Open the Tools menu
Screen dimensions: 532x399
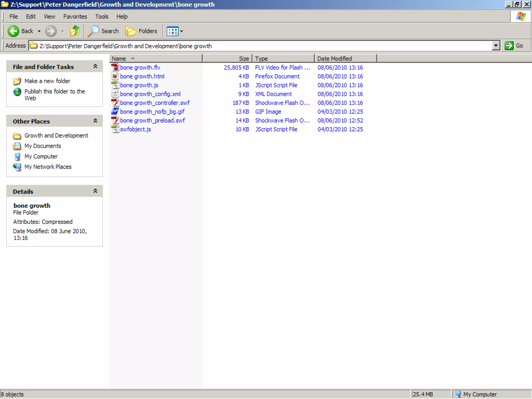coord(102,17)
